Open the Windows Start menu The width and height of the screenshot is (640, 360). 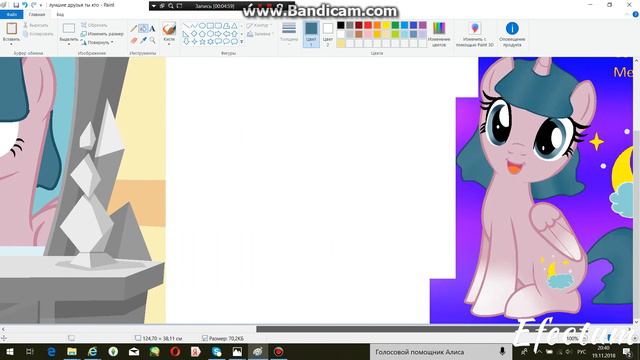point(9,351)
